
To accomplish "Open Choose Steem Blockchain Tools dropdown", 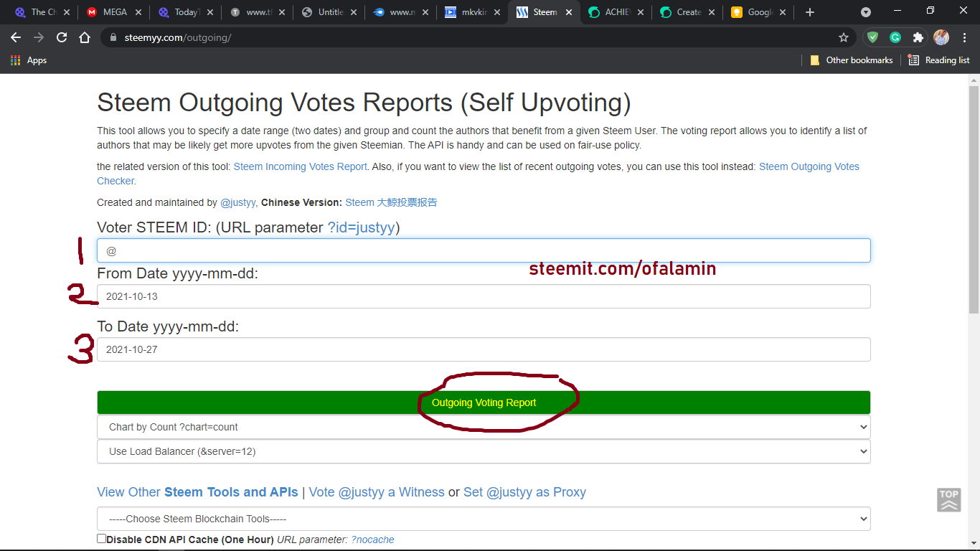I will pyautogui.click(x=484, y=519).
